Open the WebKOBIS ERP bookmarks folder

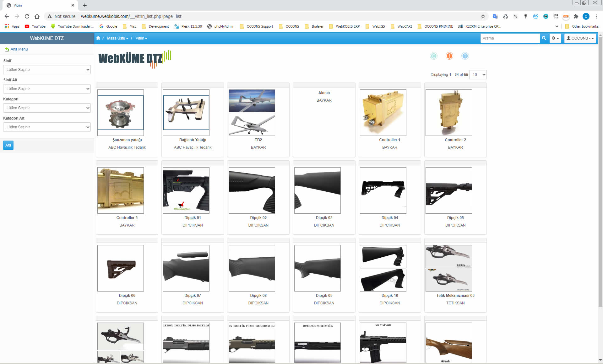click(345, 26)
